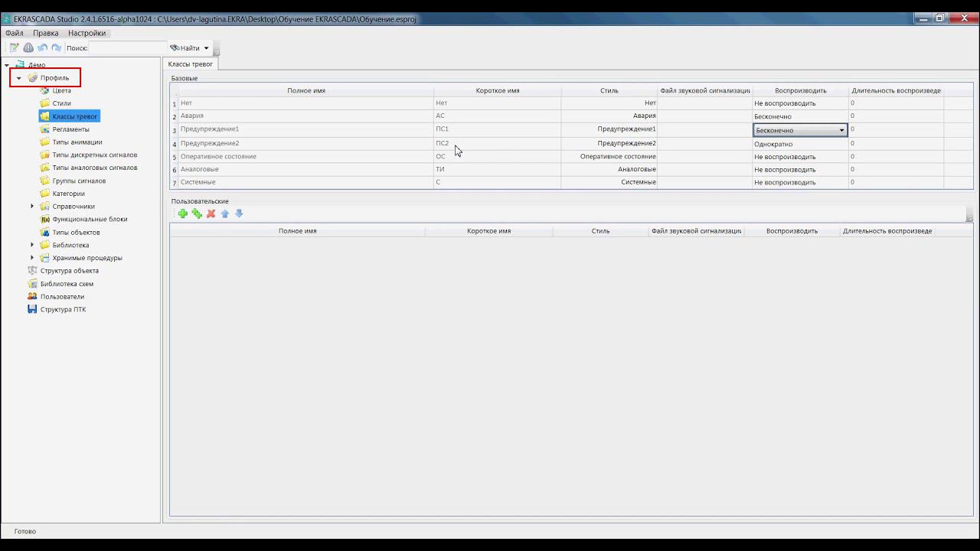This screenshot has height=551, width=980.
Task: Click short name cell ТИ
Action: click(497, 169)
